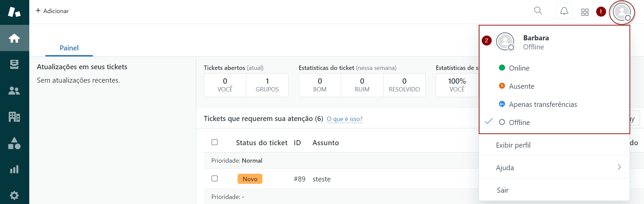The width and height of the screenshot is (644, 204).
Task: Open the Organizations building icon
Action: (14, 117)
